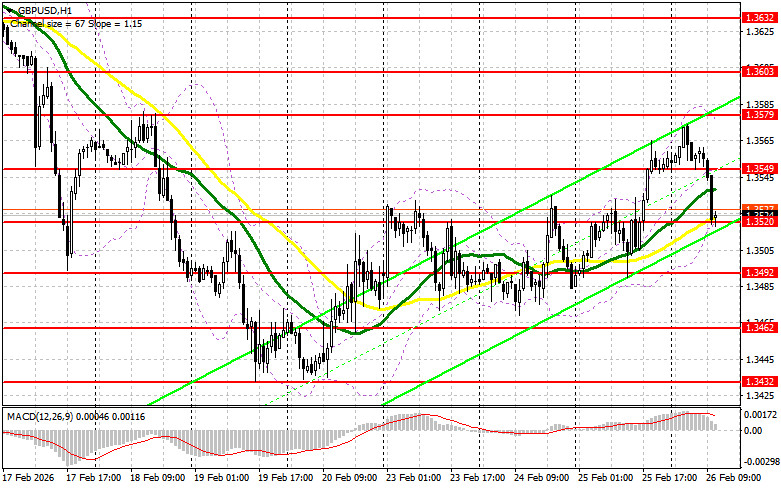Image resolution: width=781 pixels, height=489 pixels.
Task: Click the 17 Feb 17:00 time label
Action: click(94, 478)
